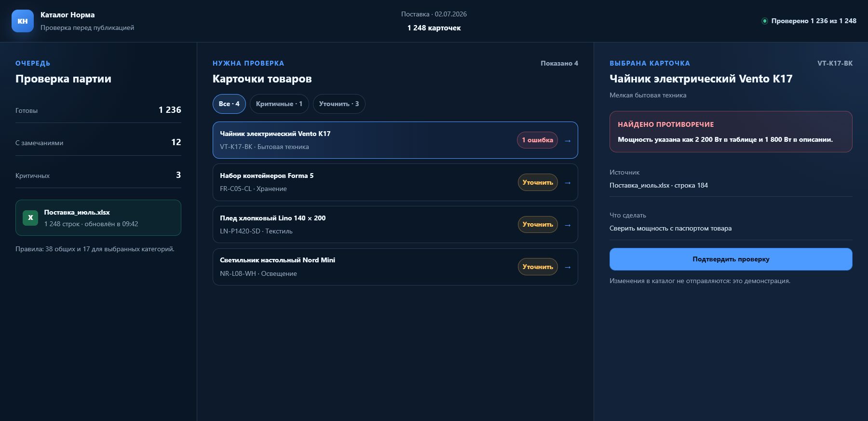The height and width of the screenshot is (421, 868).
Task: Click Уточнить badge for Набор контейнеров Forma 5
Action: [538, 182]
